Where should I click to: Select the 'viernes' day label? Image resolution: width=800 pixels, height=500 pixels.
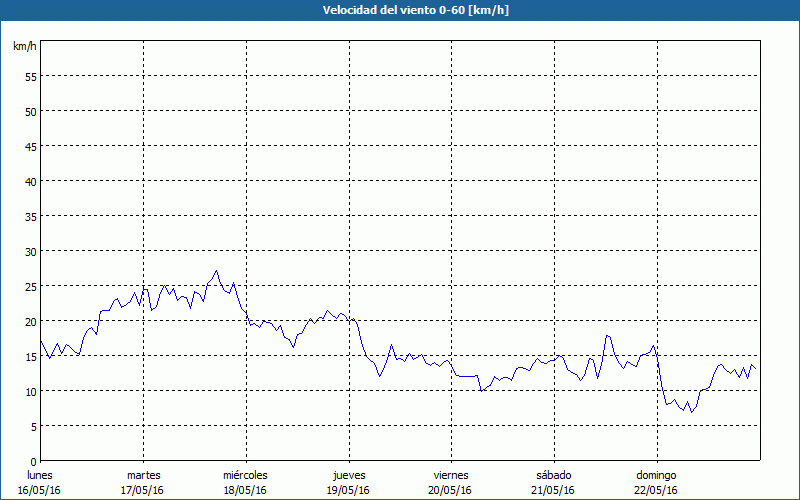[451, 474]
